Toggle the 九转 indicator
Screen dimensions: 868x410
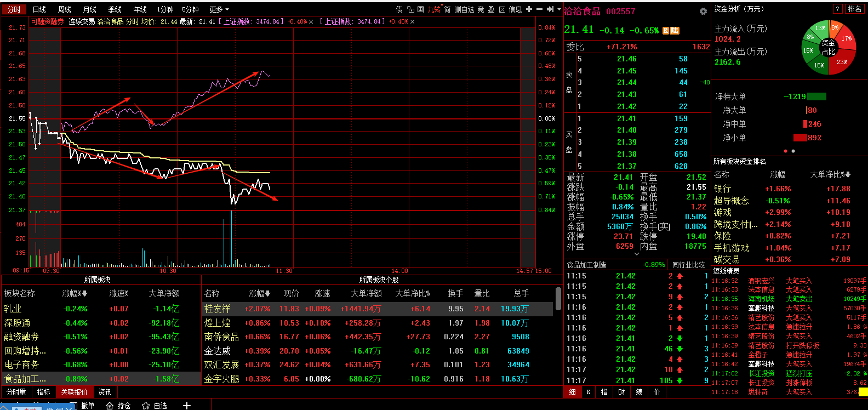tap(434, 9)
